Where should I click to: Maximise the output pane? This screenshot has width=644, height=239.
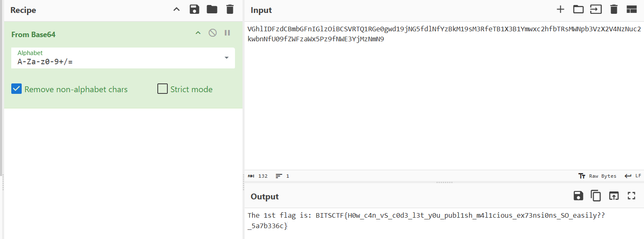631,196
